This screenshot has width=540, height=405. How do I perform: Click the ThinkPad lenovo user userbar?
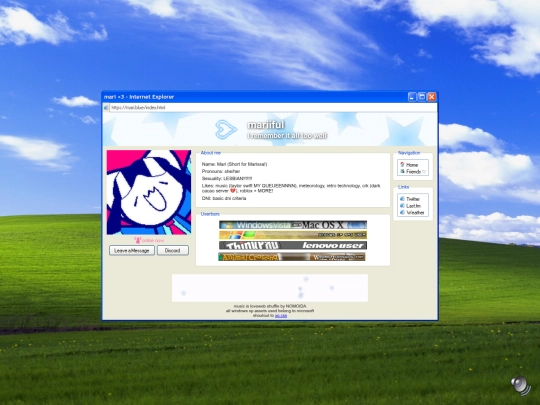click(x=293, y=245)
